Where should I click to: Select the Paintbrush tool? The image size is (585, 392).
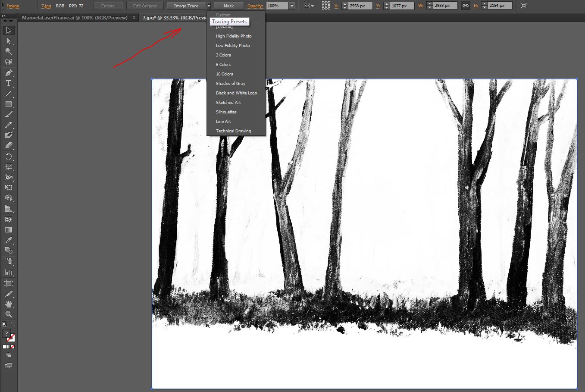point(9,114)
